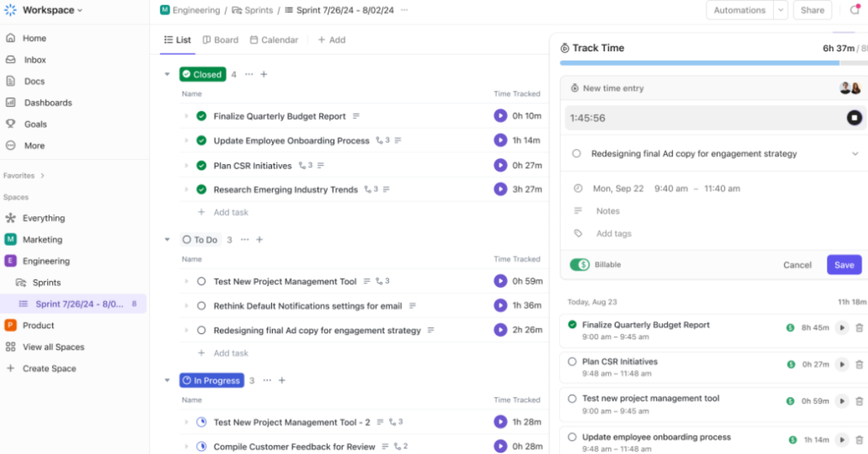Screen dimensions: 868x454
Task: Open In Progress group ellipsis options
Action: coord(267,380)
